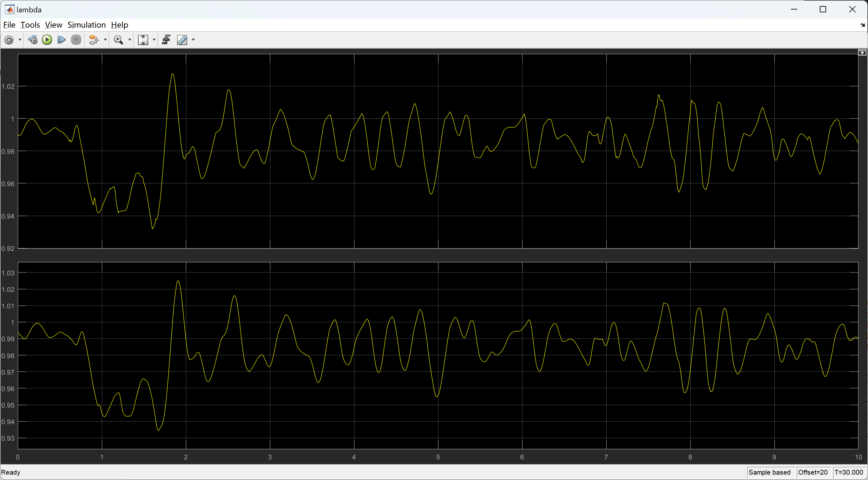Expand the zoom tool dropdown arrow
868x480 pixels.
point(130,40)
